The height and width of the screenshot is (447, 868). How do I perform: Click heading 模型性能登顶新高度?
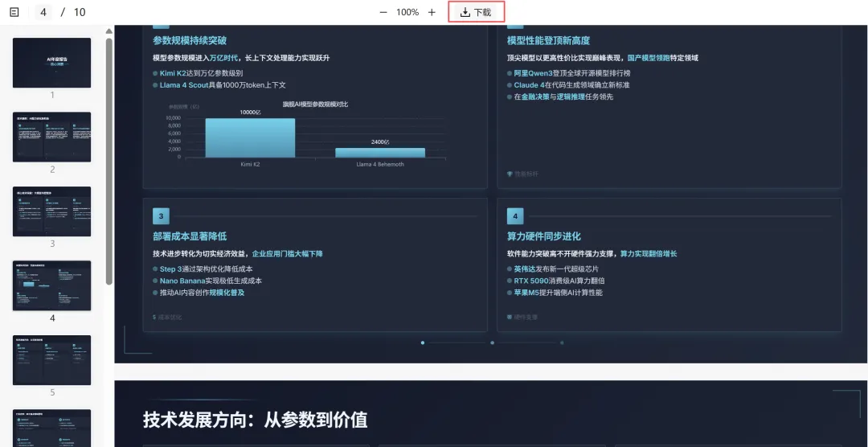pyautogui.click(x=549, y=40)
